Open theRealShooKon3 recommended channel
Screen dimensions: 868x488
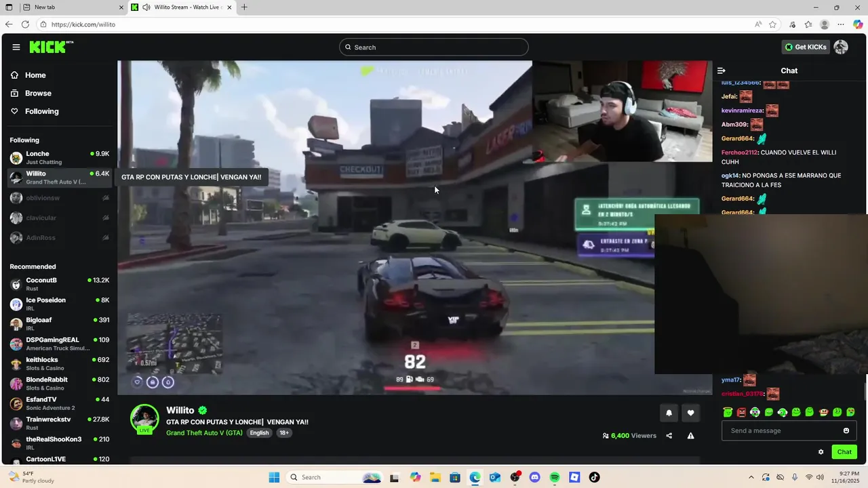click(x=60, y=443)
